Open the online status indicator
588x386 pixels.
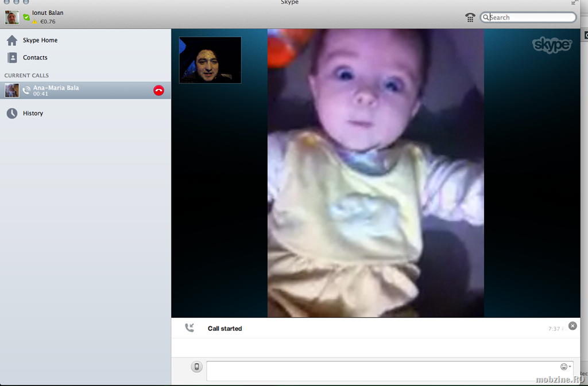click(x=26, y=17)
